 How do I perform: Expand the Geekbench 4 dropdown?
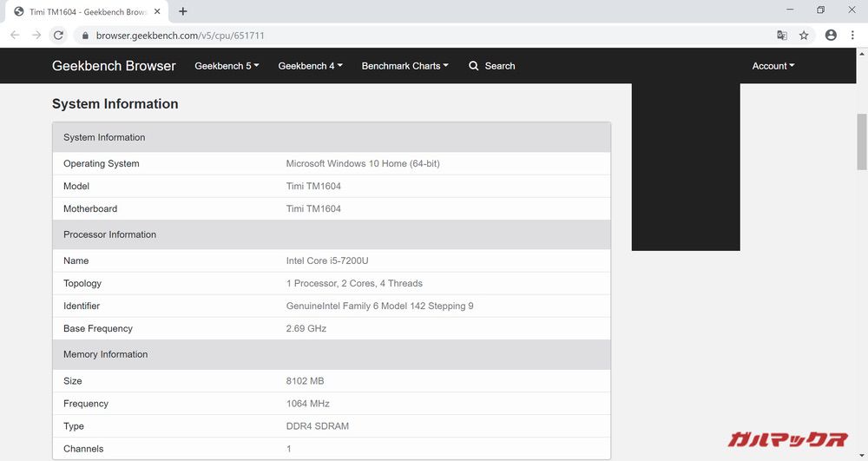pyautogui.click(x=310, y=66)
